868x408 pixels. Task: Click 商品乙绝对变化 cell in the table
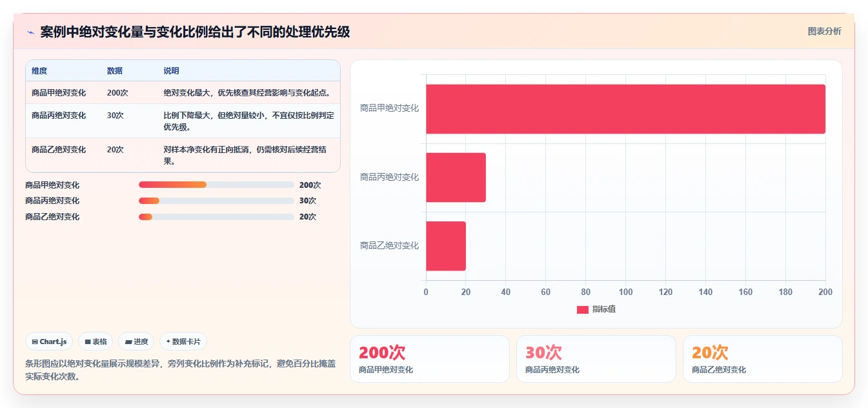point(59,150)
